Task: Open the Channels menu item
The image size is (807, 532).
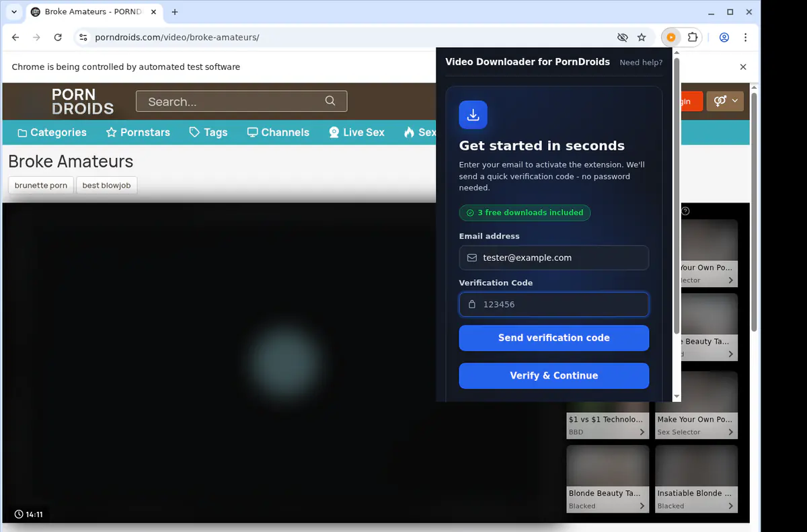Action: pos(278,132)
